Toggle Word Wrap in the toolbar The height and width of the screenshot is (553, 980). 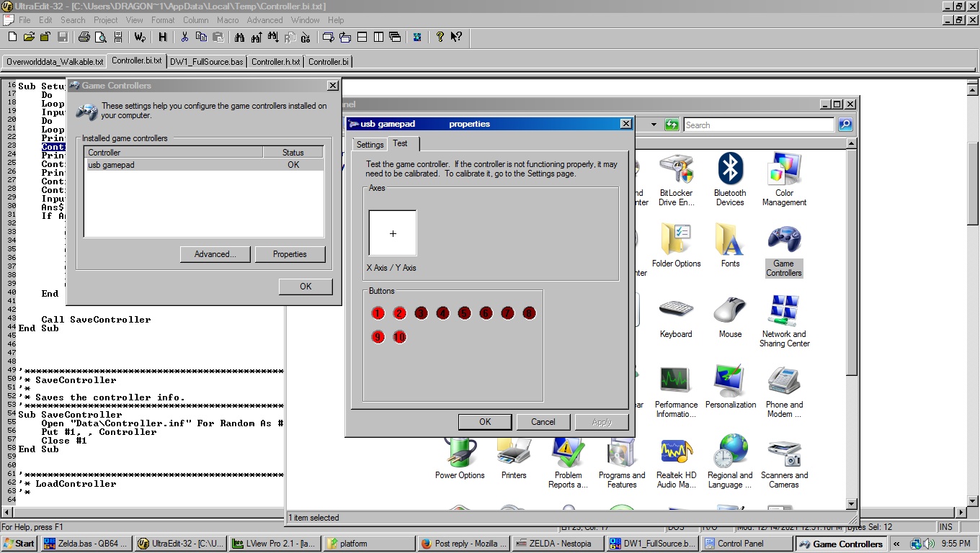pyautogui.click(x=140, y=37)
